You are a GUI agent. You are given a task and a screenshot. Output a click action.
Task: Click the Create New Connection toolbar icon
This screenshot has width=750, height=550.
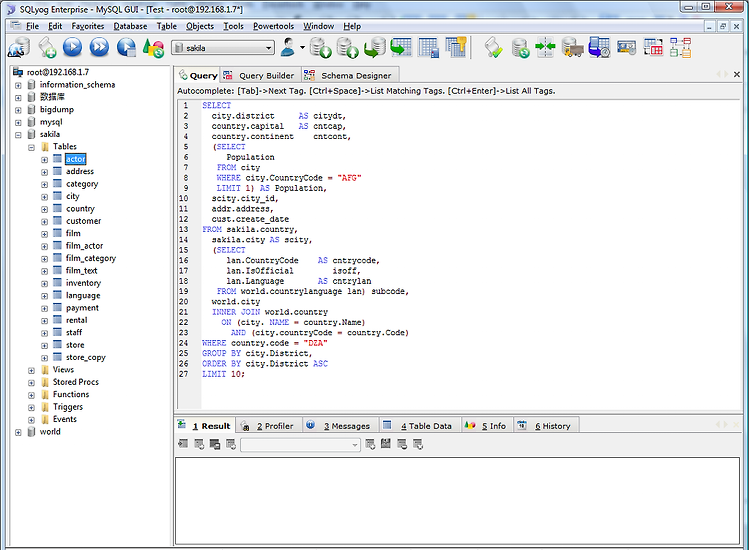[19, 48]
